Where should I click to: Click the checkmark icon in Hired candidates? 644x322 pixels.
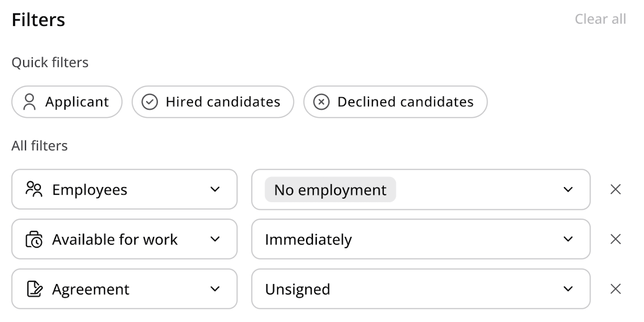point(150,102)
